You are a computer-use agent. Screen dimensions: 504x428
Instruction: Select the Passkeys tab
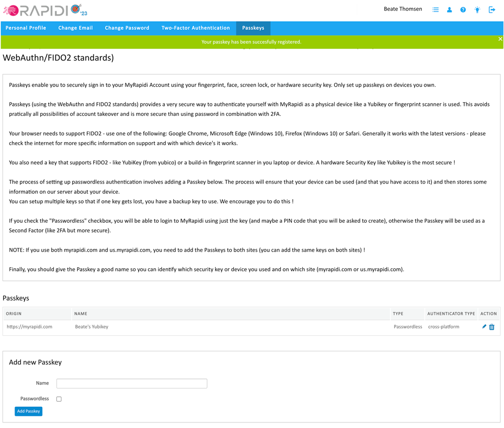pyautogui.click(x=254, y=28)
